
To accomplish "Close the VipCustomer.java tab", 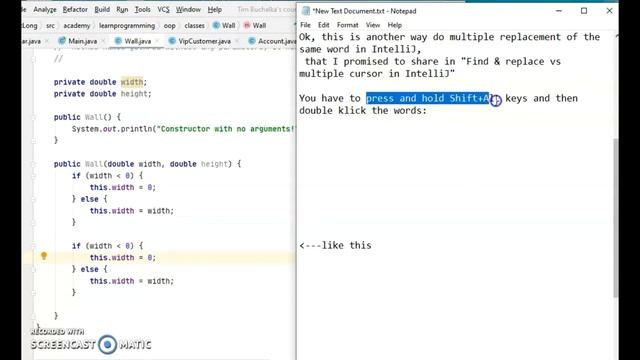I will [237, 41].
